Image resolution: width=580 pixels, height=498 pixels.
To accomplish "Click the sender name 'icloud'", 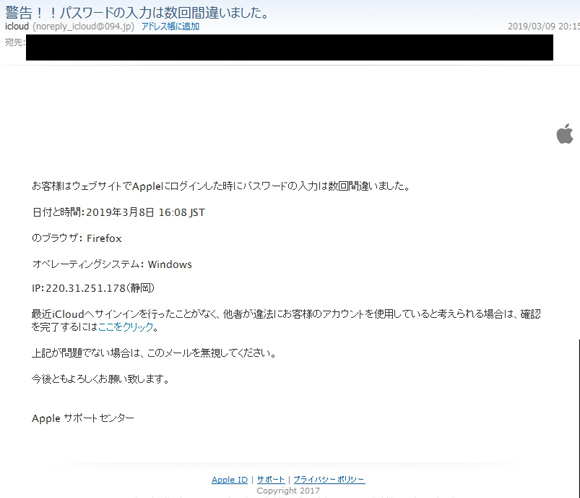I will [x=17, y=27].
